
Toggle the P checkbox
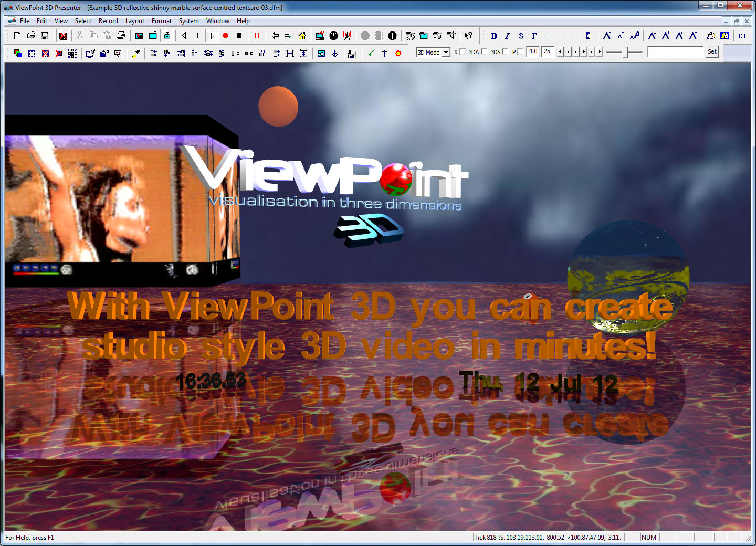521,51
